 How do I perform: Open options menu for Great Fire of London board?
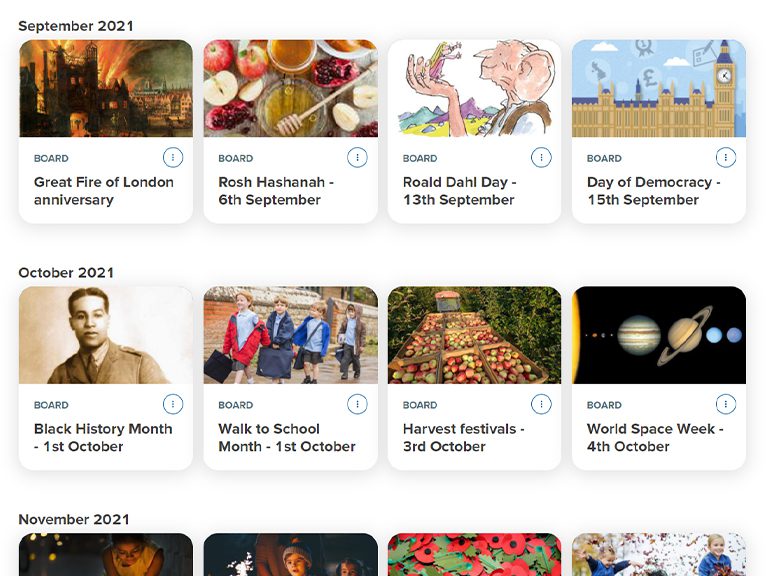pos(173,158)
